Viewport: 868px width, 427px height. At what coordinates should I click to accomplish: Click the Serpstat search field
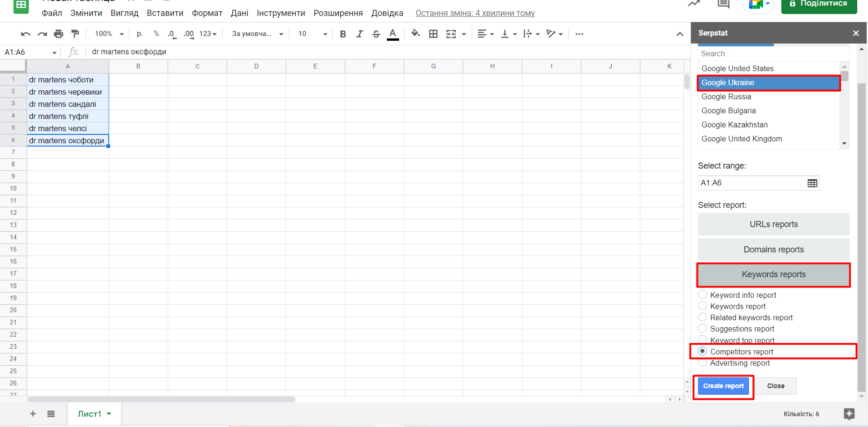[x=773, y=54]
